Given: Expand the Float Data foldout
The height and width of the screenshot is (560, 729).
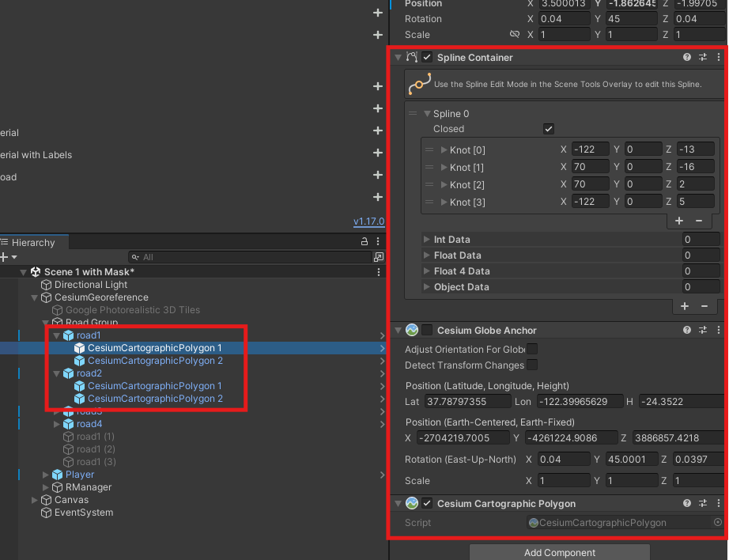Looking at the screenshot, I should [426, 255].
